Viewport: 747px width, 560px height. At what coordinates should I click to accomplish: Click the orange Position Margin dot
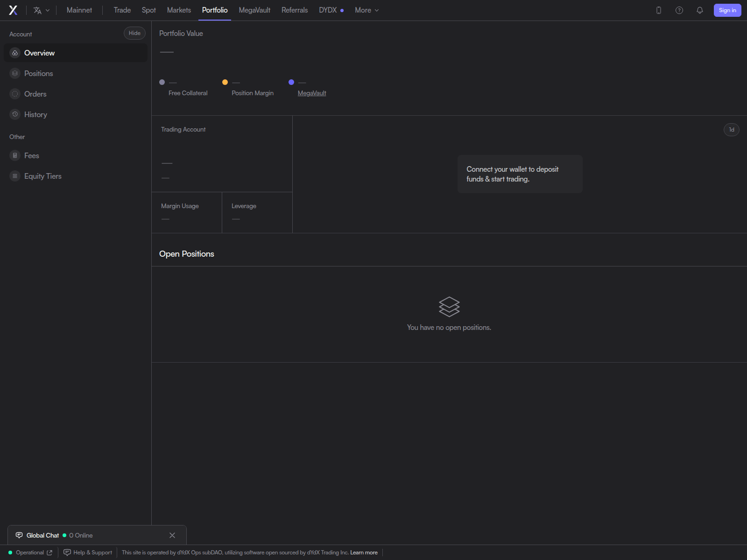[x=225, y=82]
